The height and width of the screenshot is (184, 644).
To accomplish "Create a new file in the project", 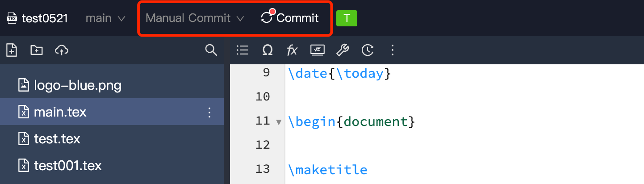I will (12, 50).
